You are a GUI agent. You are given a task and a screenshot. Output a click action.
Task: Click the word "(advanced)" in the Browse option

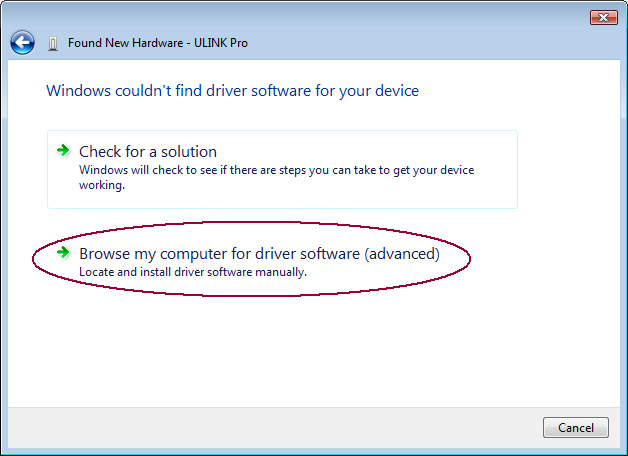click(402, 254)
